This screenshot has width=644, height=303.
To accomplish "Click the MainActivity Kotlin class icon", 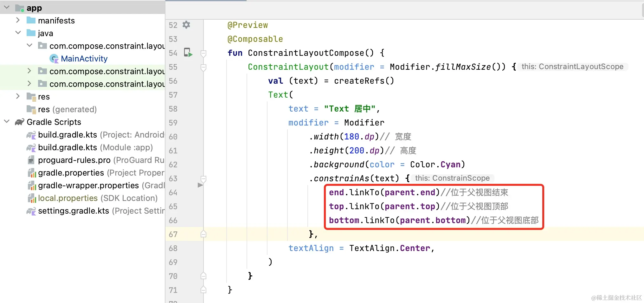I will (x=54, y=59).
